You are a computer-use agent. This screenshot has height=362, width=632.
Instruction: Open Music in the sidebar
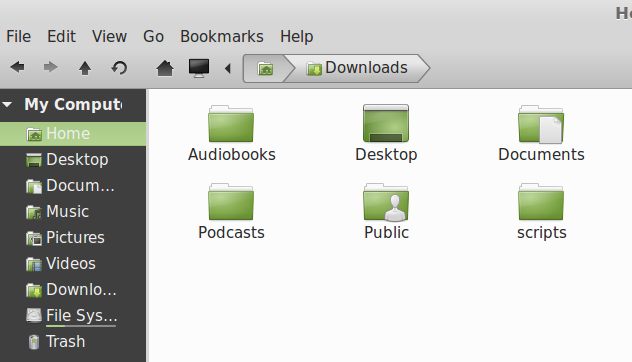(73, 212)
